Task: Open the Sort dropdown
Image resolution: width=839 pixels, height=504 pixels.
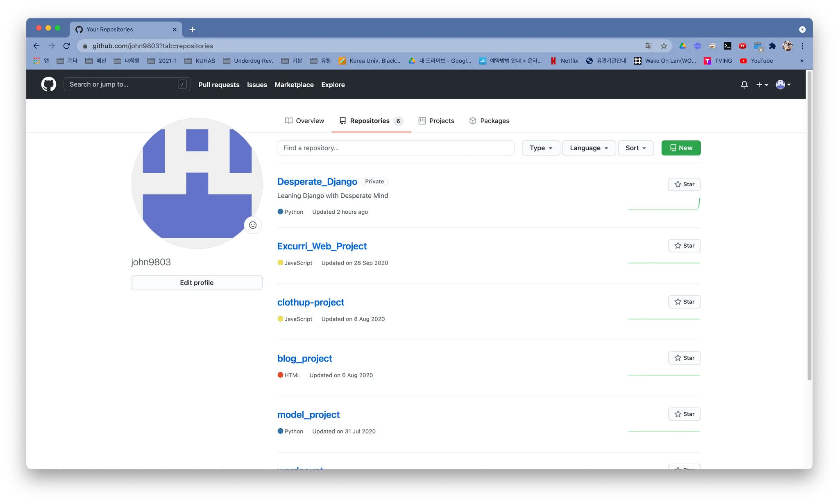Action: [x=636, y=148]
